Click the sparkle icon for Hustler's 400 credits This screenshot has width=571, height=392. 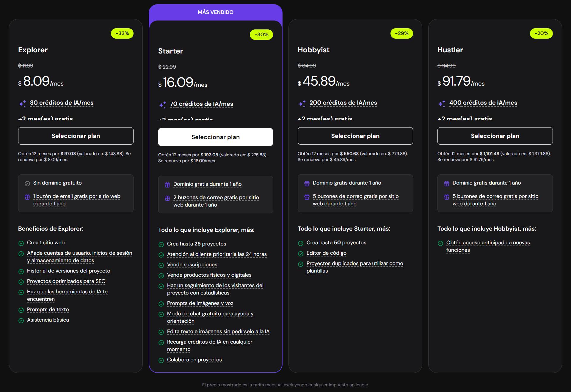(442, 103)
